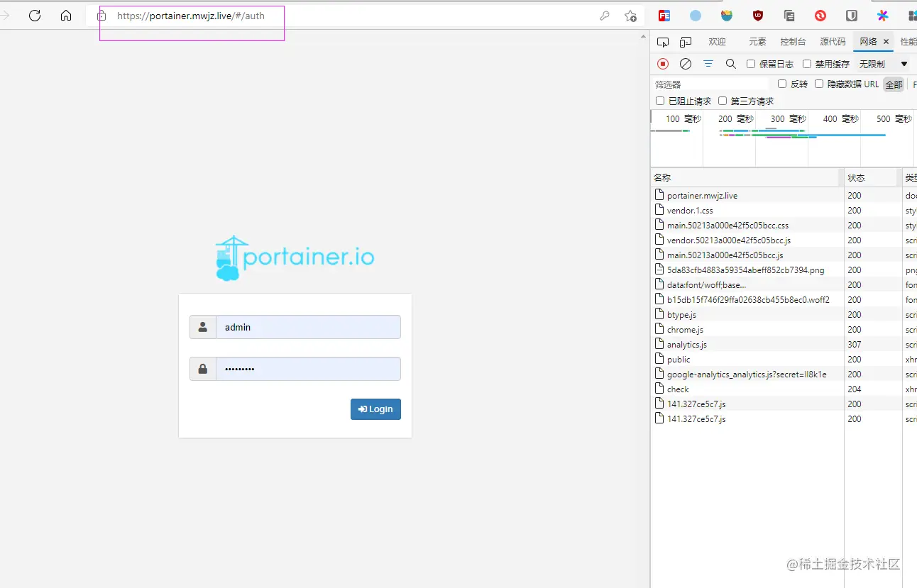Switch to the 欢迎 DevTools tab
This screenshot has height=588, width=917.
[717, 42]
